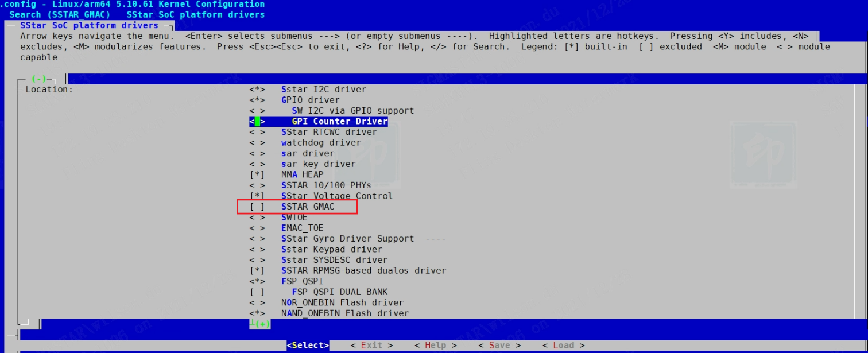Toggle the GPIO driver tristate box
The height and width of the screenshot is (353, 868).
(x=257, y=100)
